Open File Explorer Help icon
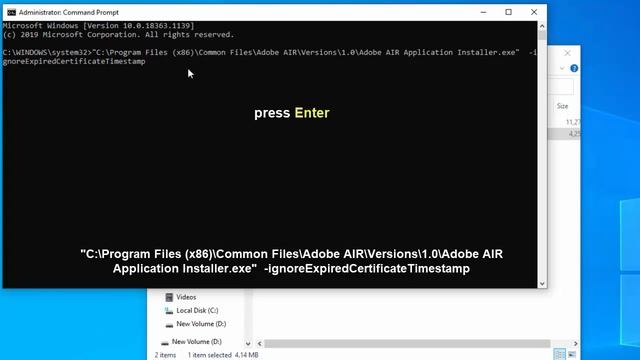The image size is (640, 360). [574, 68]
